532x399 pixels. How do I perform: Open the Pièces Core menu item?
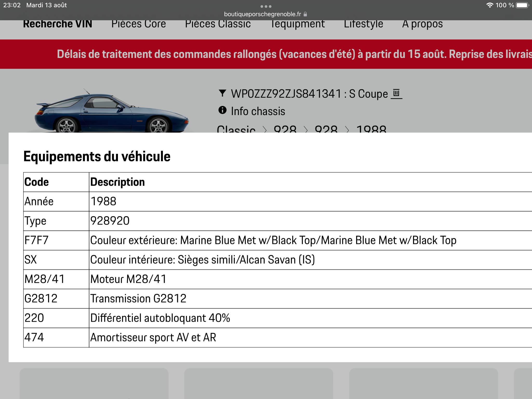(138, 24)
